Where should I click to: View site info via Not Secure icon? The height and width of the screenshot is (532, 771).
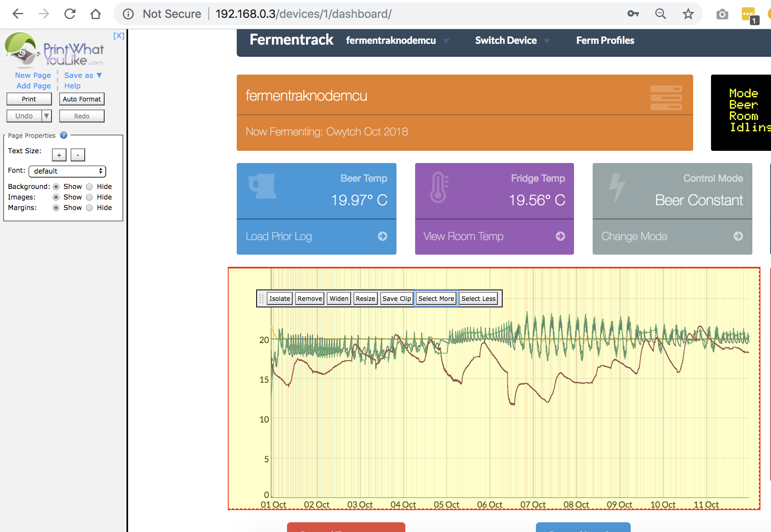(128, 14)
